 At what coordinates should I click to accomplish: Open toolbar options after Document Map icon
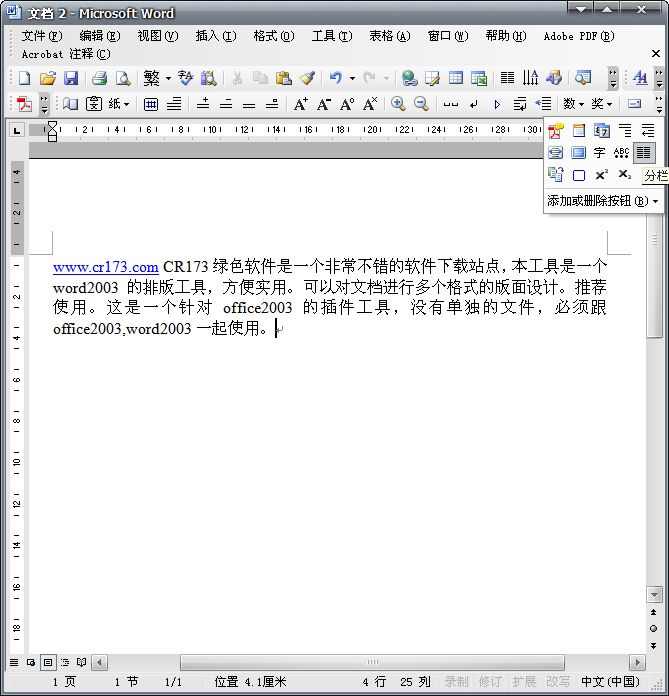click(x=613, y=79)
